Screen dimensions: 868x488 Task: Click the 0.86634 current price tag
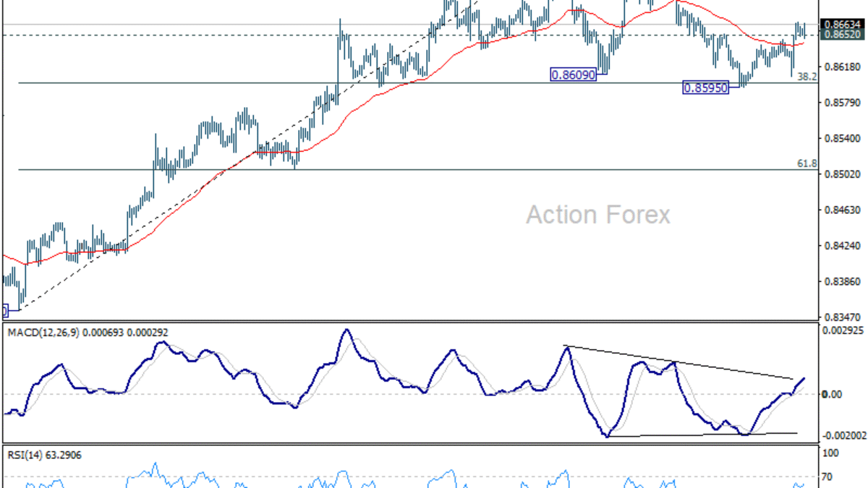point(843,25)
